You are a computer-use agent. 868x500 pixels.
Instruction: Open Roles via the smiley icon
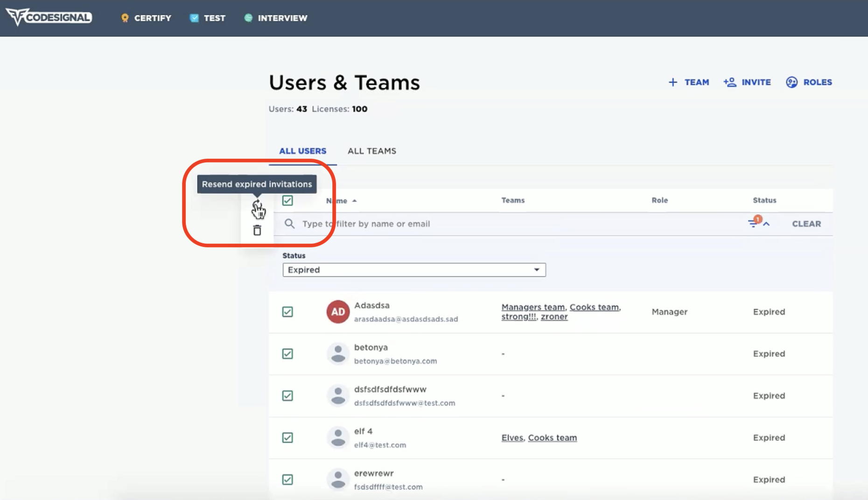[791, 82]
